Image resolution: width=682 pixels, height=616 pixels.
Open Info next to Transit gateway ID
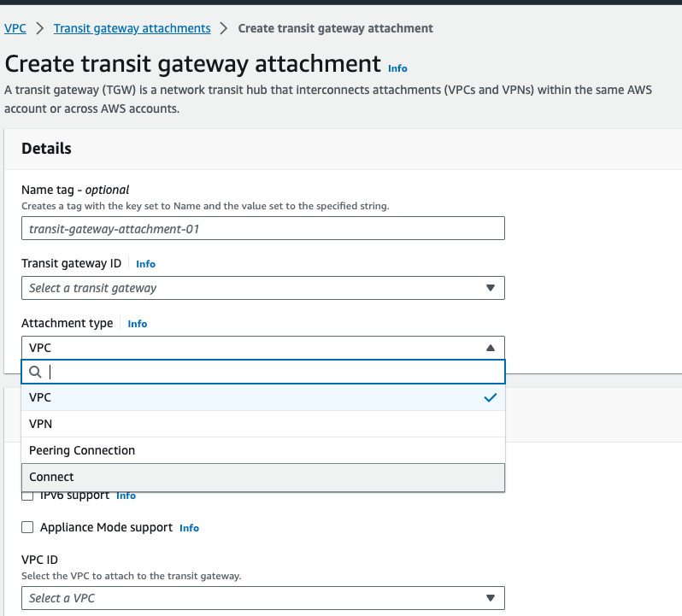(145, 264)
